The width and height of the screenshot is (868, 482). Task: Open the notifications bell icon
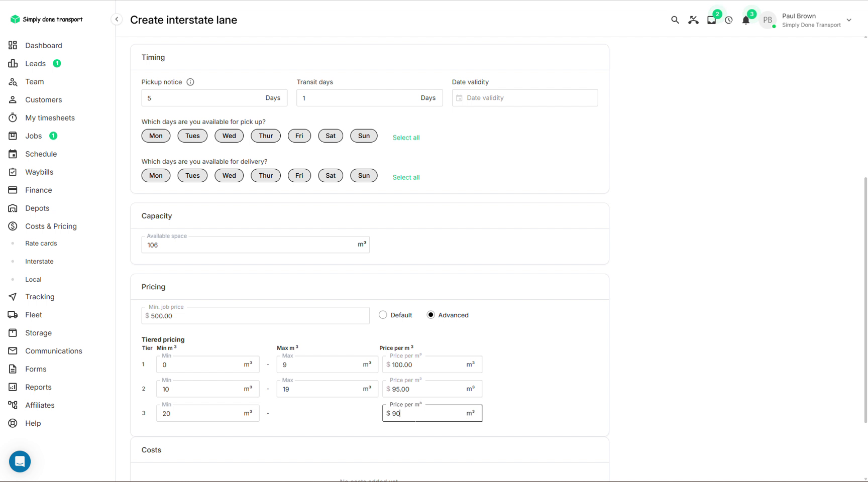click(x=746, y=21)
